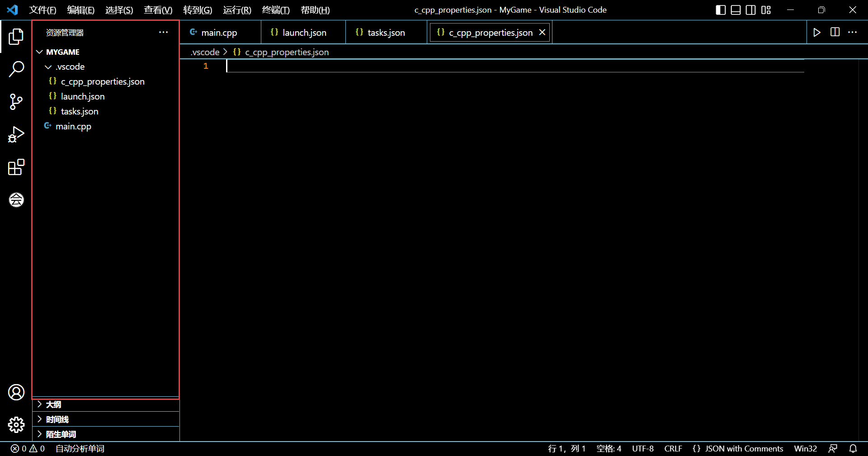This screenshot has height=456, width=868.
Task: Open explorer panel more actions (…)
Action: [163, 32]
